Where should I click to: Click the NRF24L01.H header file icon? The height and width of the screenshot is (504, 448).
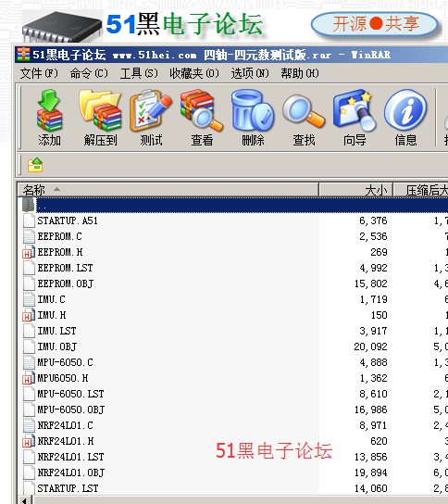click(x=29, y=441)
